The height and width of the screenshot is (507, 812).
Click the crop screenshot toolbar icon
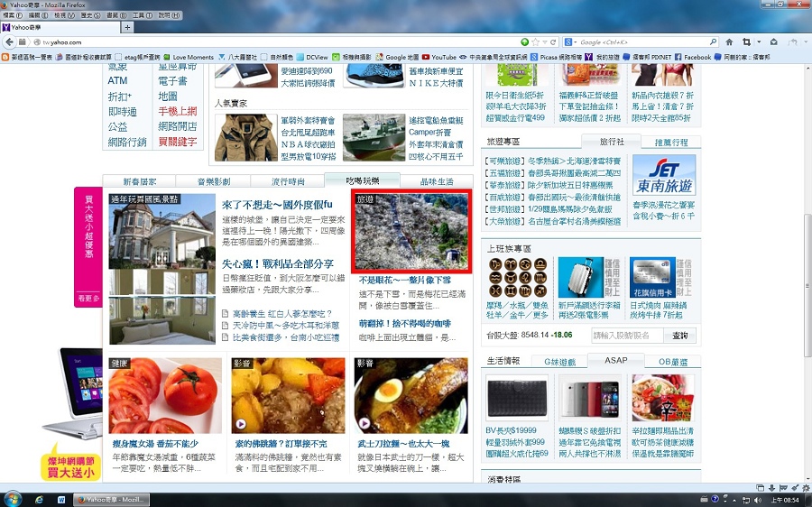click(x=746, y=41)
